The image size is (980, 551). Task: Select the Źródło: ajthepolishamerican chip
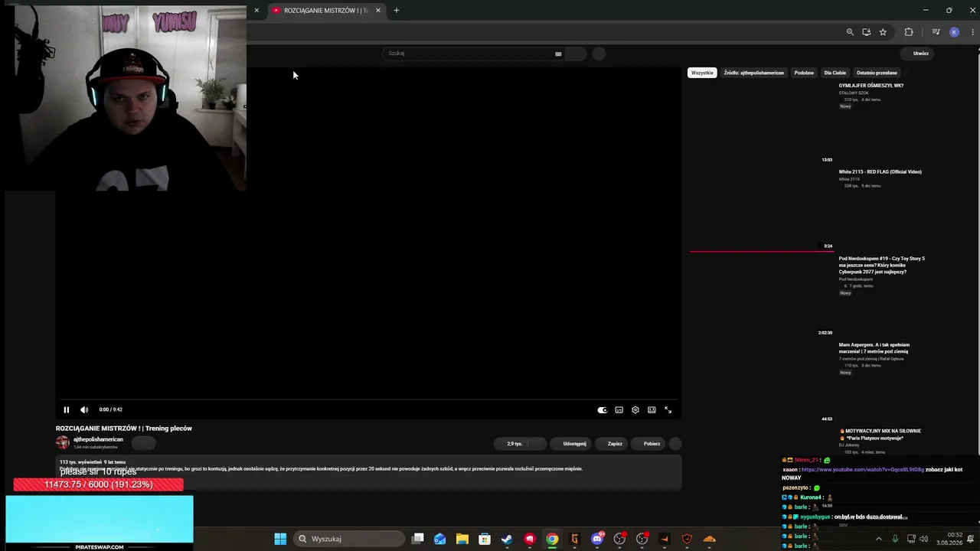[754, 73]
